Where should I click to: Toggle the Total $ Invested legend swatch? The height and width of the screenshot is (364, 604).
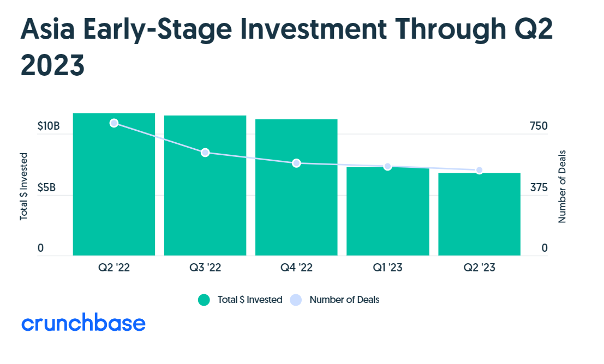point(204,300)
